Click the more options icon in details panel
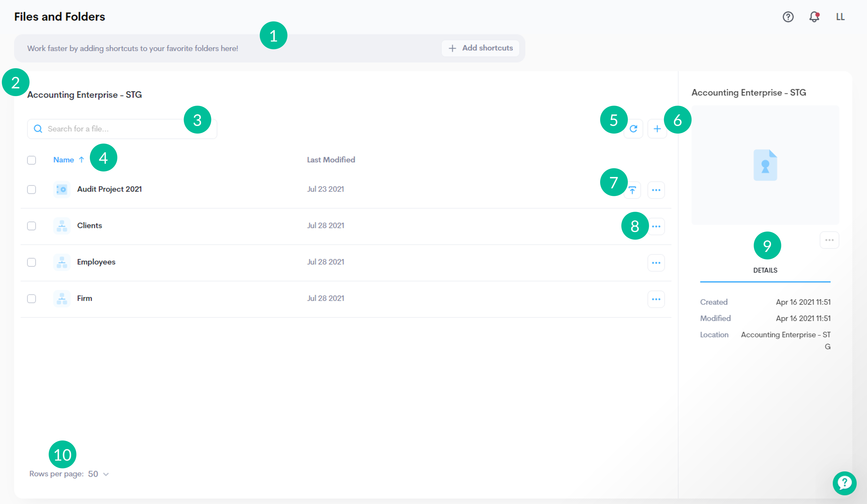Image resolution: width=867 pixels, height=504 pixels. tap(829, 240)
